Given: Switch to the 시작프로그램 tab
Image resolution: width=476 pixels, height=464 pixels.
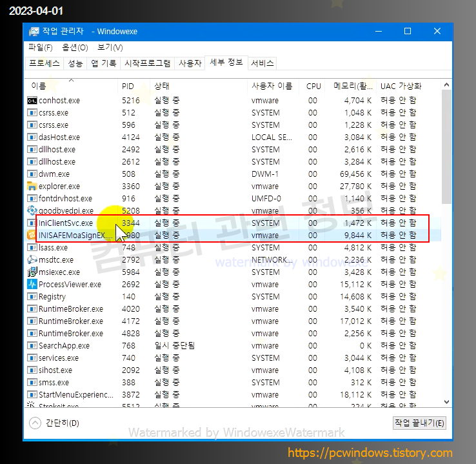Looking at the screenshot, I should click(148, 63).
